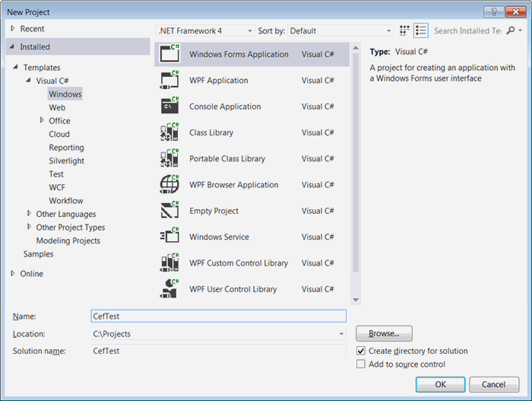This screenshot has height=401, width=532.
Task: Click the Solution name input field
Action: coord(219,351)
